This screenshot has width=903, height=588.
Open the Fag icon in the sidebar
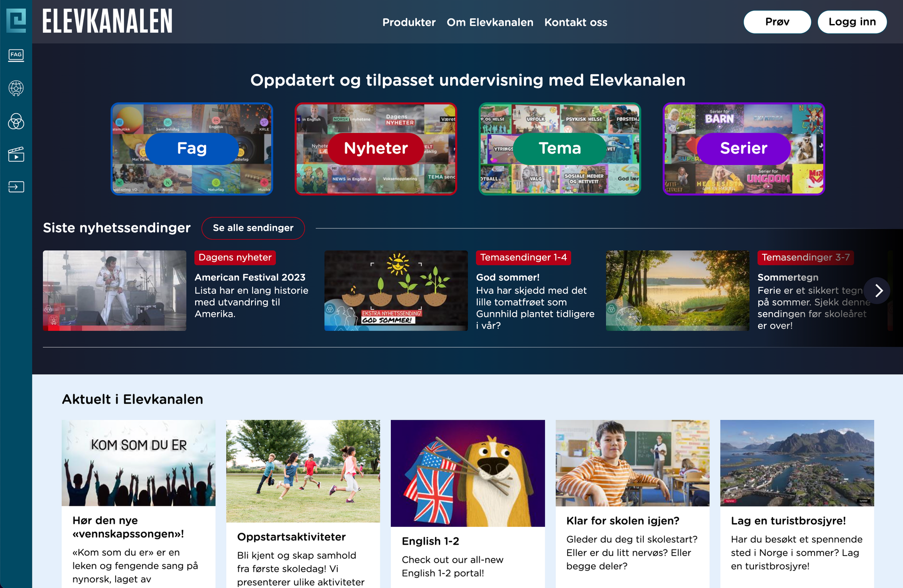coord(16,55)
